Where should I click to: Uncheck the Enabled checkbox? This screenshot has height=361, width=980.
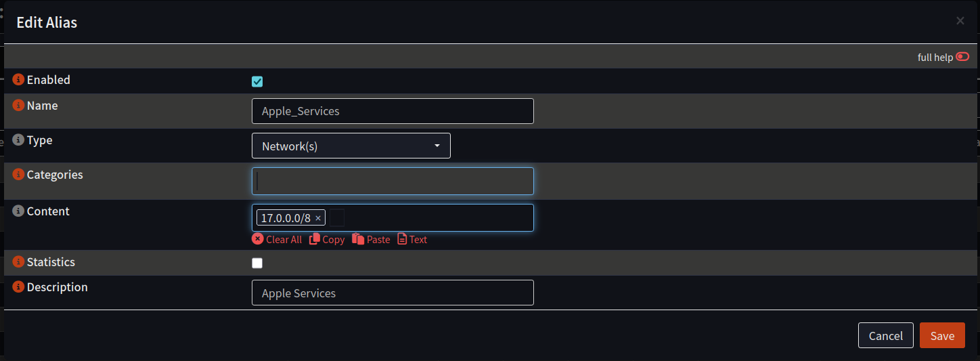pos(257,82)
